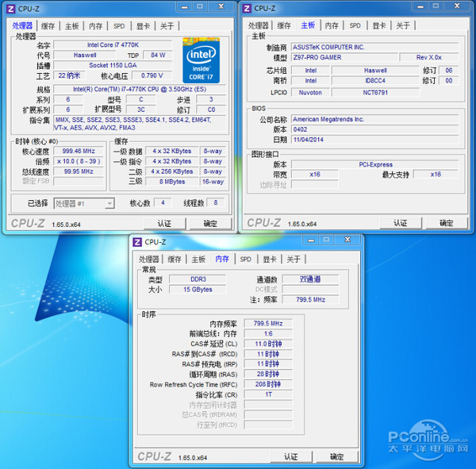Click the 三级 cache value 8 MBytes
Screen dimensions: 476x469
coord(172,182)
